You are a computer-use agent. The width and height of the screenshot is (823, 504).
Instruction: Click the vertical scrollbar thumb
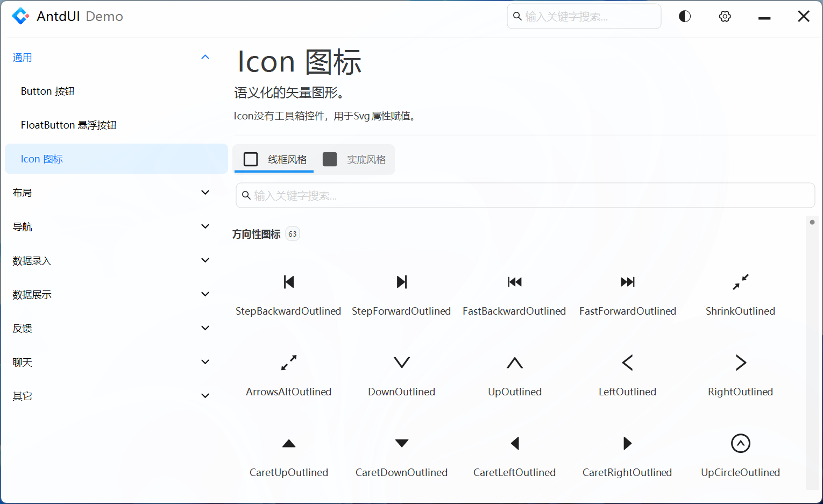click(x=812, y=222)
